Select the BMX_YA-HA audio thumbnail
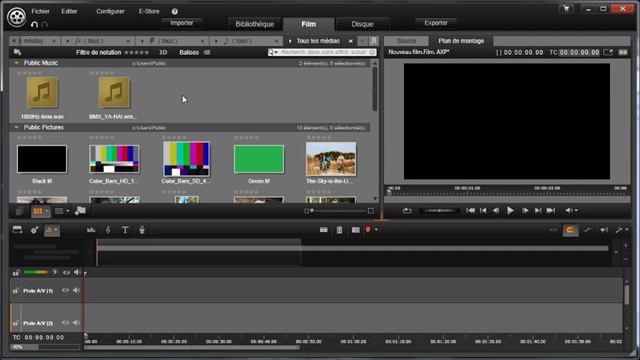640x360 pixels. [x=114, y=93]
